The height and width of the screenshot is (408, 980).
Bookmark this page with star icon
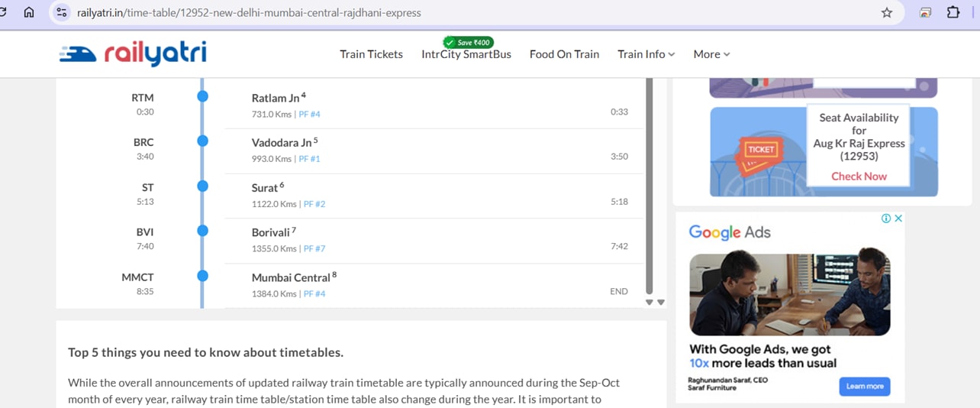(886, 12)
